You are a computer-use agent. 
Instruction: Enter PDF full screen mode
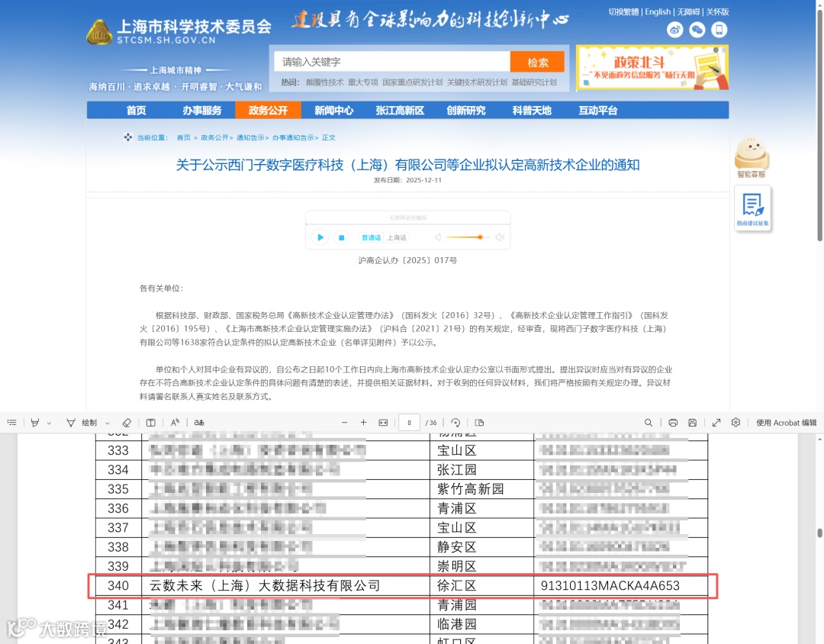(x=716, y=423)
